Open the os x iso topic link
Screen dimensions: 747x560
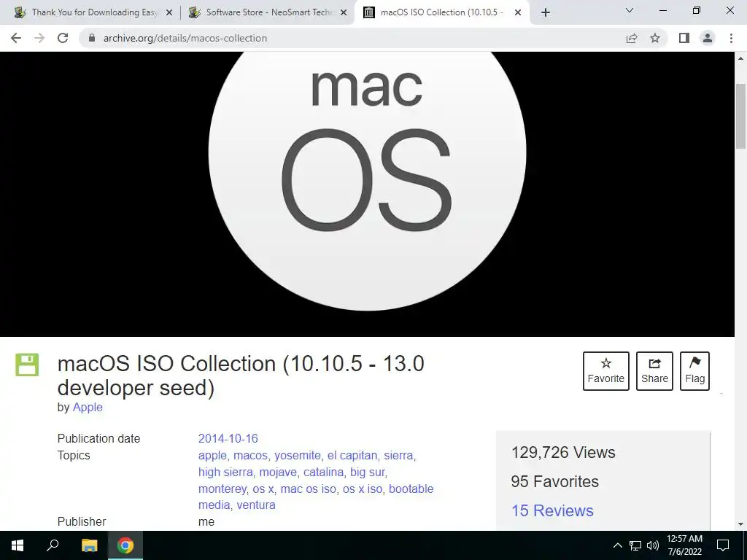click(363, 489)
